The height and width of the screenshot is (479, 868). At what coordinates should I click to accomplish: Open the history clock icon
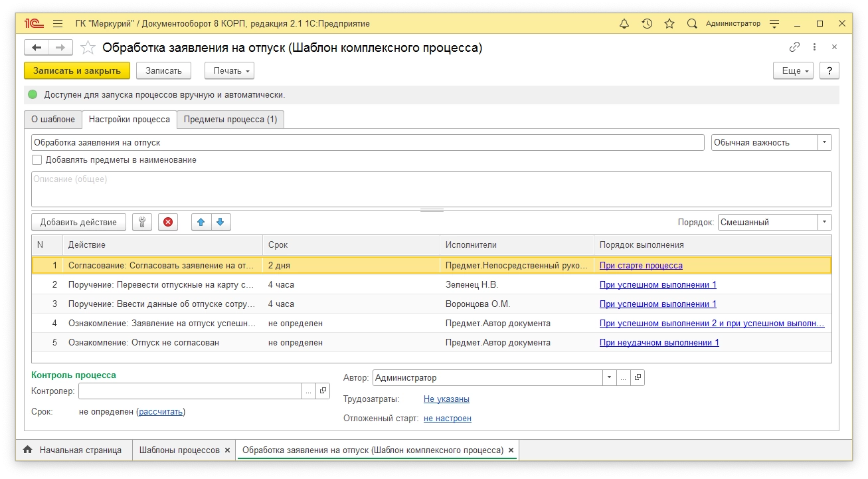647,24
